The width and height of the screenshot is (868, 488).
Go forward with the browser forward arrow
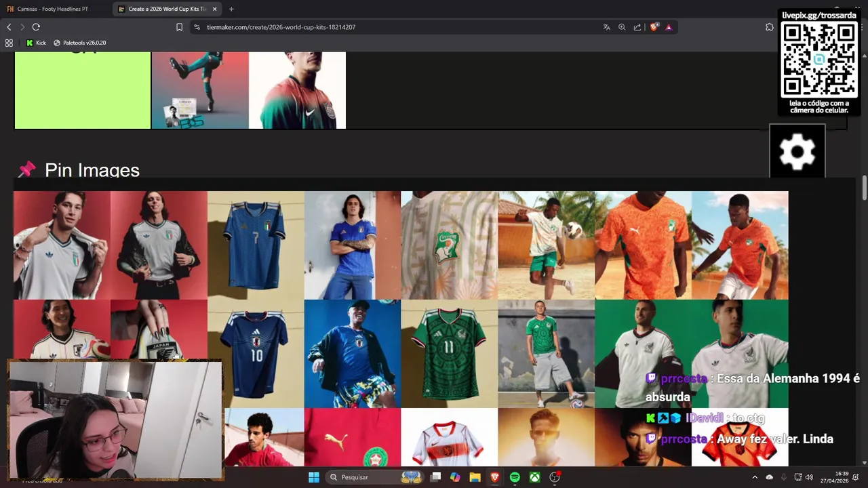pyautogui.click(x=22, y=27)
